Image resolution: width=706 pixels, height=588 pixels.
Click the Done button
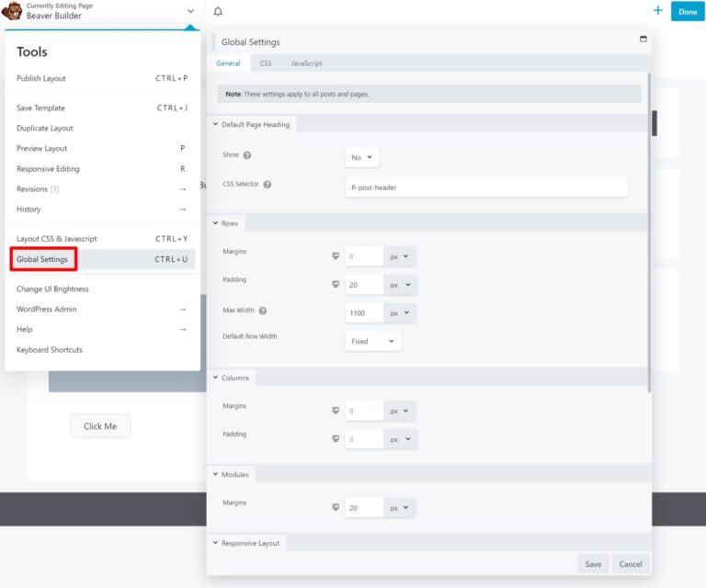pos(688,11)
